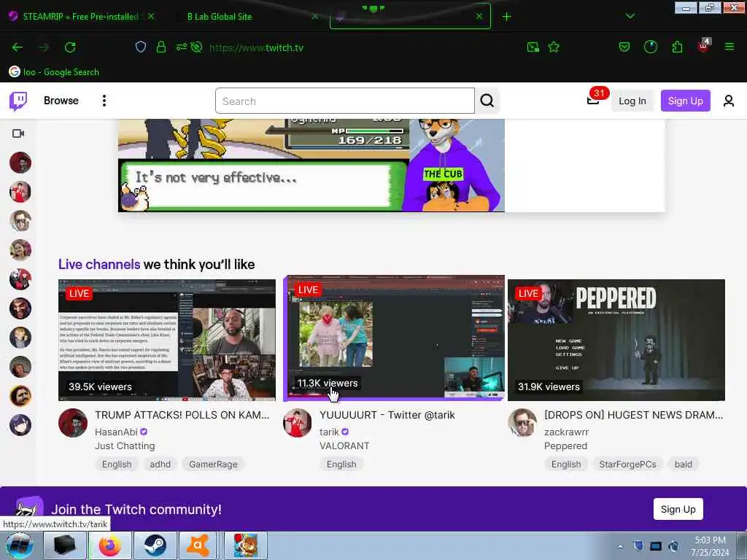Select the bald tag
The image size is (747, 560).
683,464
